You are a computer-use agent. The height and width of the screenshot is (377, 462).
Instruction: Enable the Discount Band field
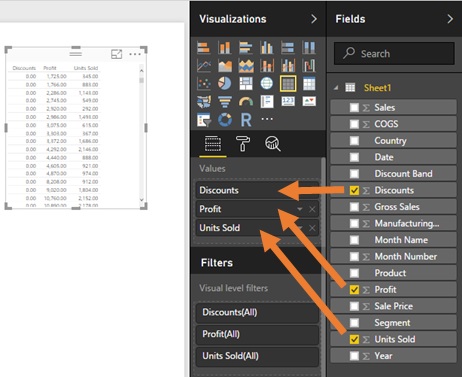click(354, 174)
